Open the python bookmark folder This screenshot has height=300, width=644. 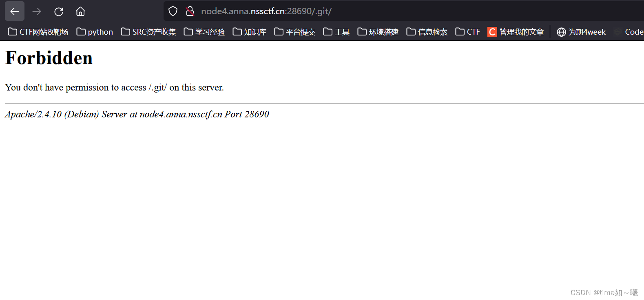click(95, 32)
